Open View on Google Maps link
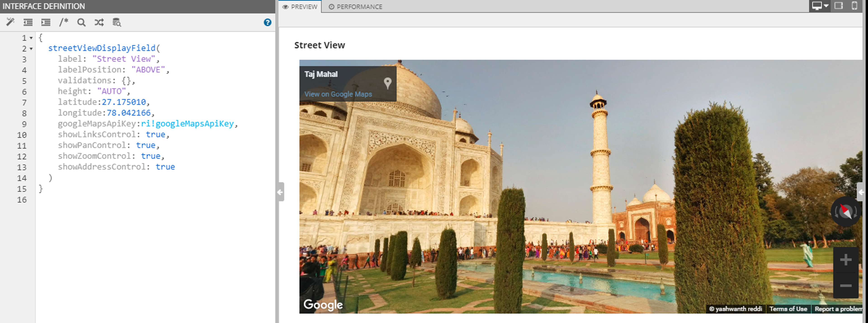This screenshot has height=323, width=868. [338, 94]
